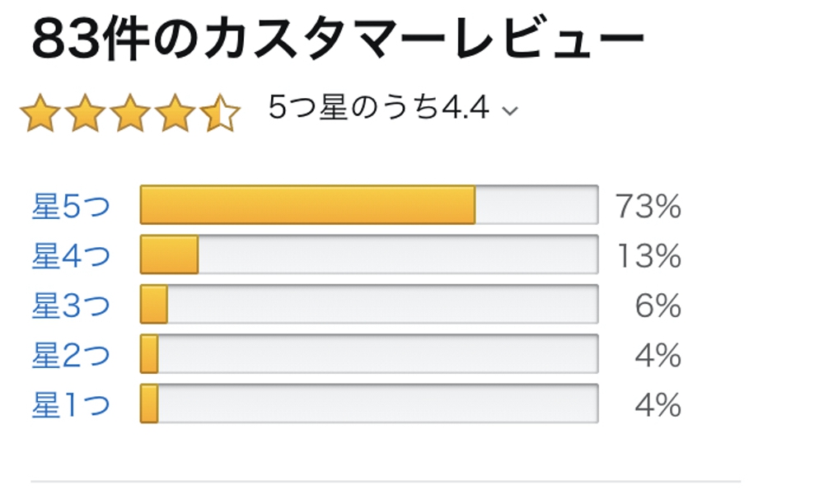Click the 4-star histogram bar
Screen dimensions: 824x504
pos(368,255)
